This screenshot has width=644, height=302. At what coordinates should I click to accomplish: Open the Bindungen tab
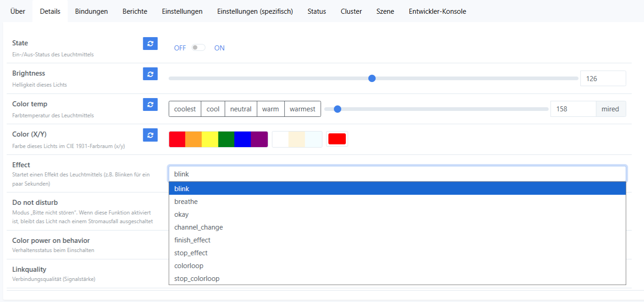(91, 11)
